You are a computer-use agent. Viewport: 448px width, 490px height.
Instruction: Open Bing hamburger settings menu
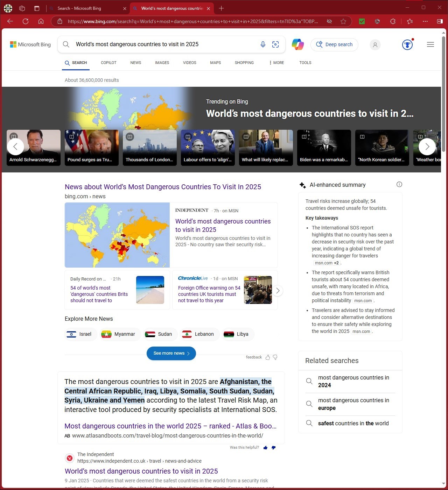[430, 44]
